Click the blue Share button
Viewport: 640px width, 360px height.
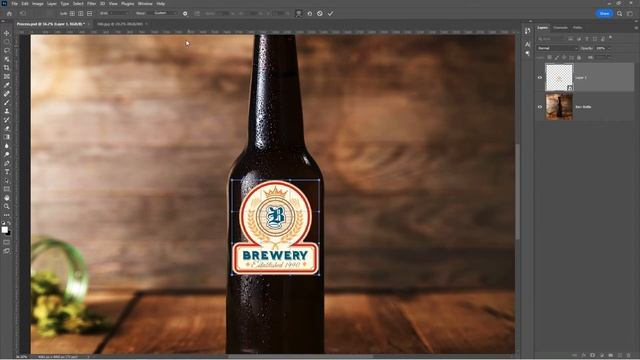(604, 13)
